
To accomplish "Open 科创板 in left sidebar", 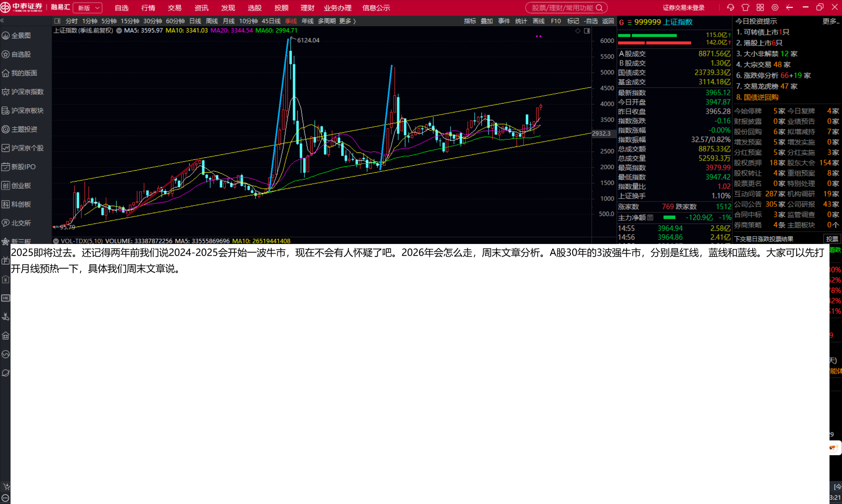I will tap(21, 204).
